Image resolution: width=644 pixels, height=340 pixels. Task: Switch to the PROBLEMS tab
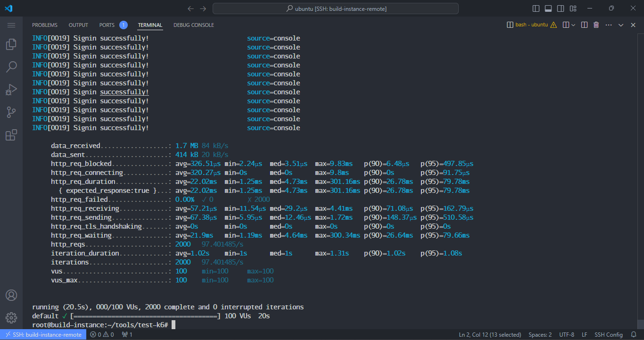point(45,25)
